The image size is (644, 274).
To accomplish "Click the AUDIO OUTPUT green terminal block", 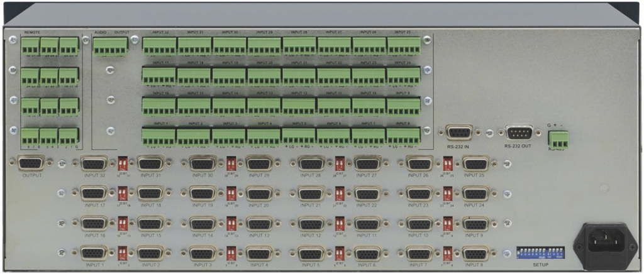I will 110,46.
